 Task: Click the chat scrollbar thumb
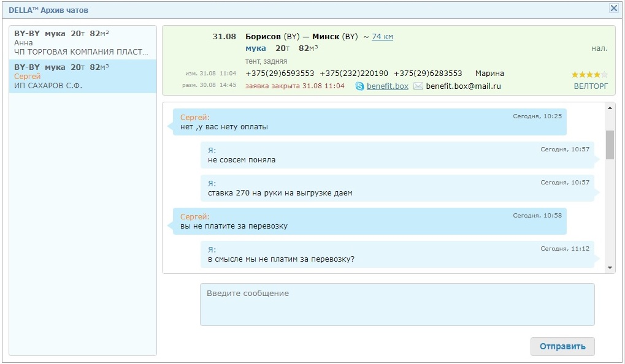click(x=610, y=145)
